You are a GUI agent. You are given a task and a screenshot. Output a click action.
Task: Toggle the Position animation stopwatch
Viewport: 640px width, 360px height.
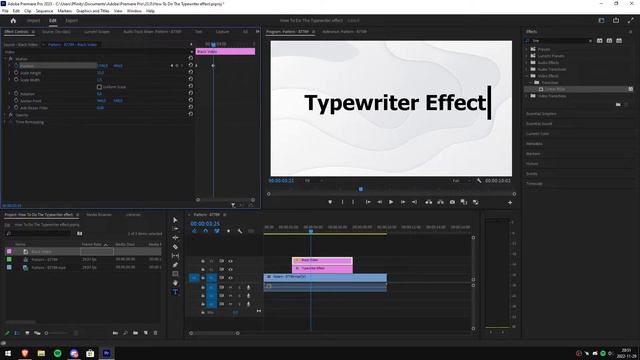16,65
